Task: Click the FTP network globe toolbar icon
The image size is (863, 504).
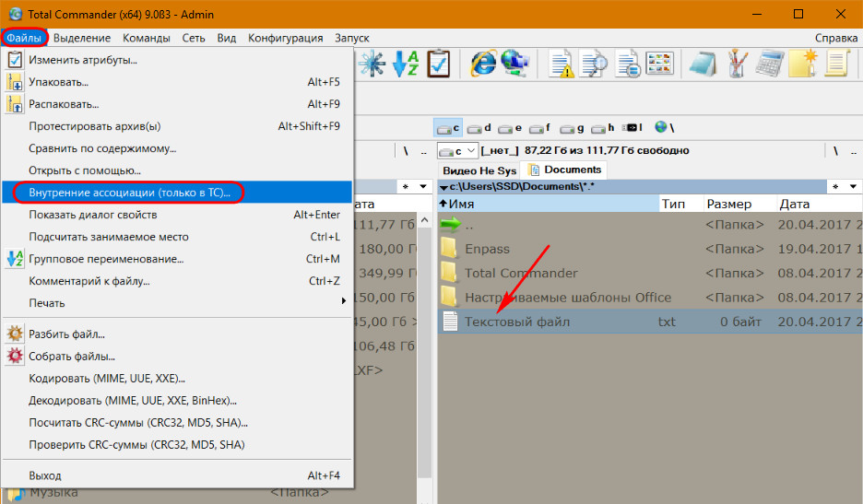Action: click(514, 64)
